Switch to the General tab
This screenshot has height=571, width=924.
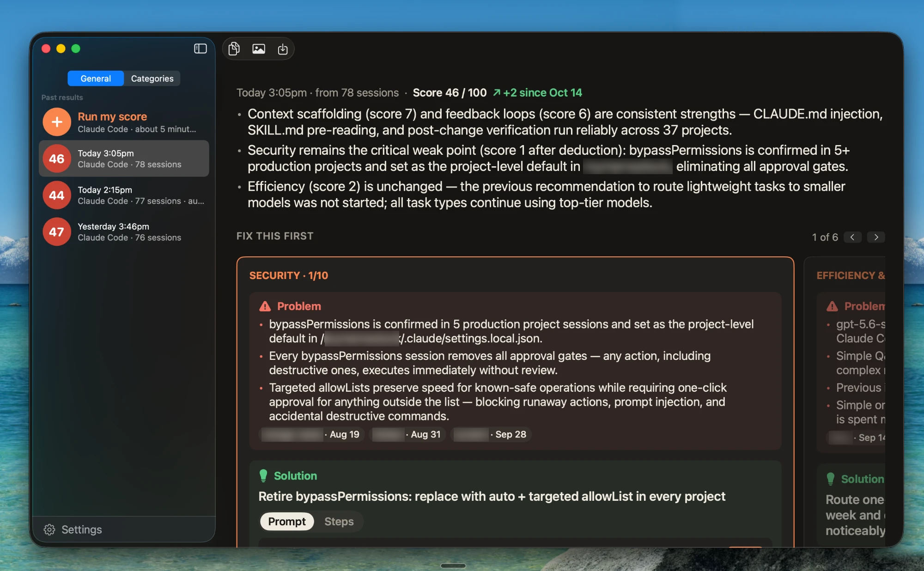coord(96,79)
